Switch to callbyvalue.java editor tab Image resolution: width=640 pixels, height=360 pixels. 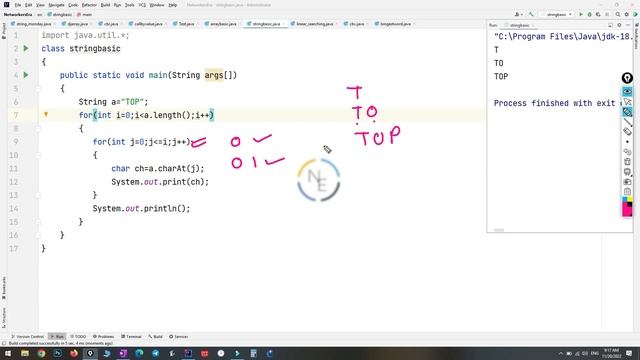point(148,24)
